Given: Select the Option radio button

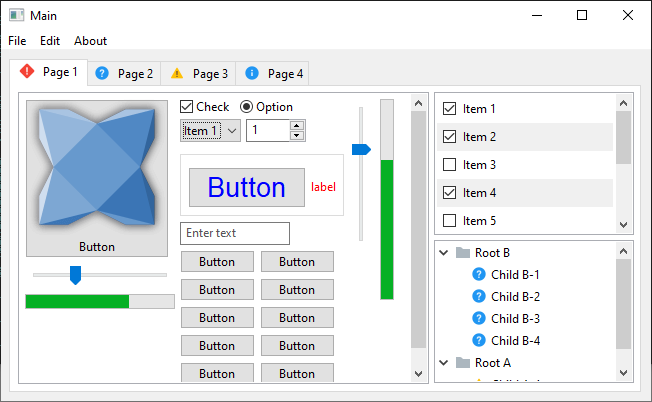Looking at the screenshot, I should pyautogui.click(x=246, y=107).
